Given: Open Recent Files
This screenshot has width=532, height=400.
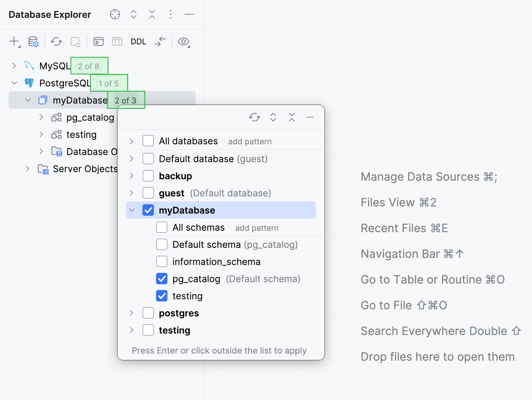Looking at the screenshot, I should pos(393,228).
